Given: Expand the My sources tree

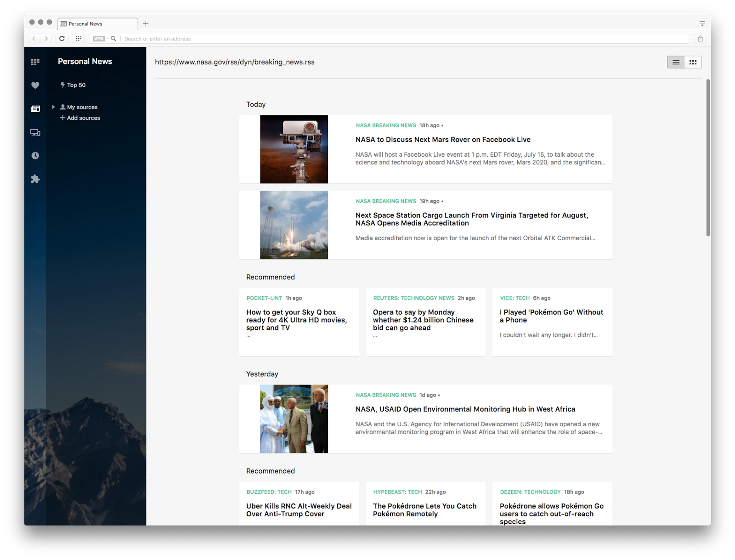Looking at the screenshot, I should (x=53, y=107).
